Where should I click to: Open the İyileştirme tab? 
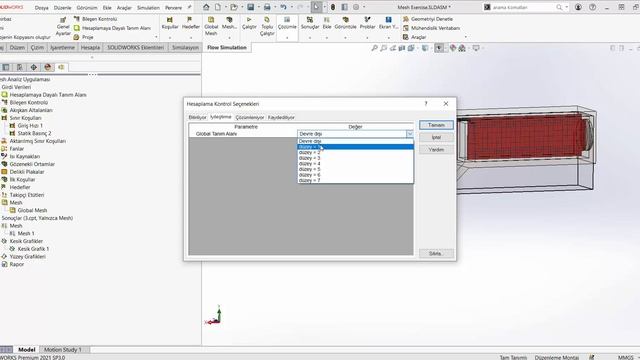pos(221,117)
